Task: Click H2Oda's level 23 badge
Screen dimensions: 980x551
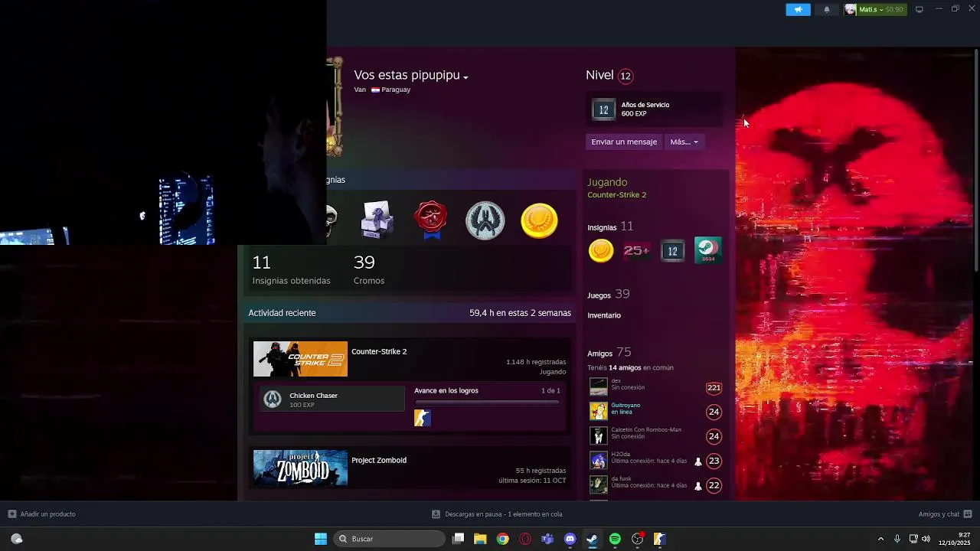Action: click(714, 461)
